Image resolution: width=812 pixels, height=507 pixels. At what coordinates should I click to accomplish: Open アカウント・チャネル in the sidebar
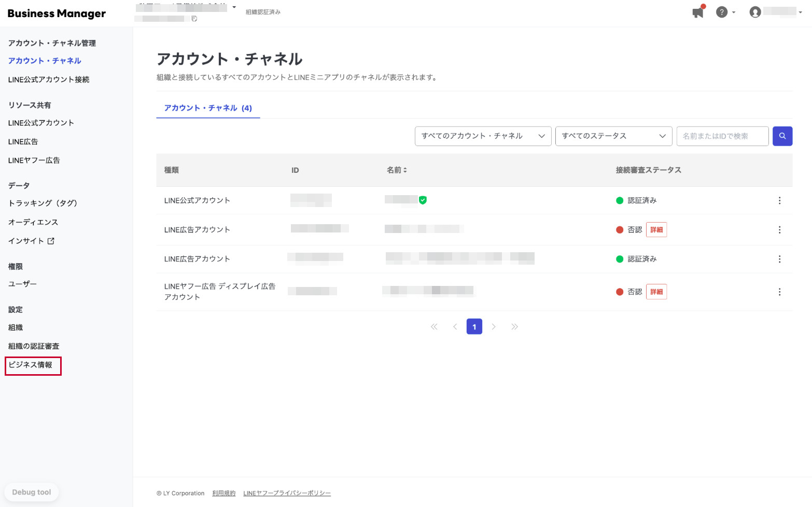click(45, 61)
